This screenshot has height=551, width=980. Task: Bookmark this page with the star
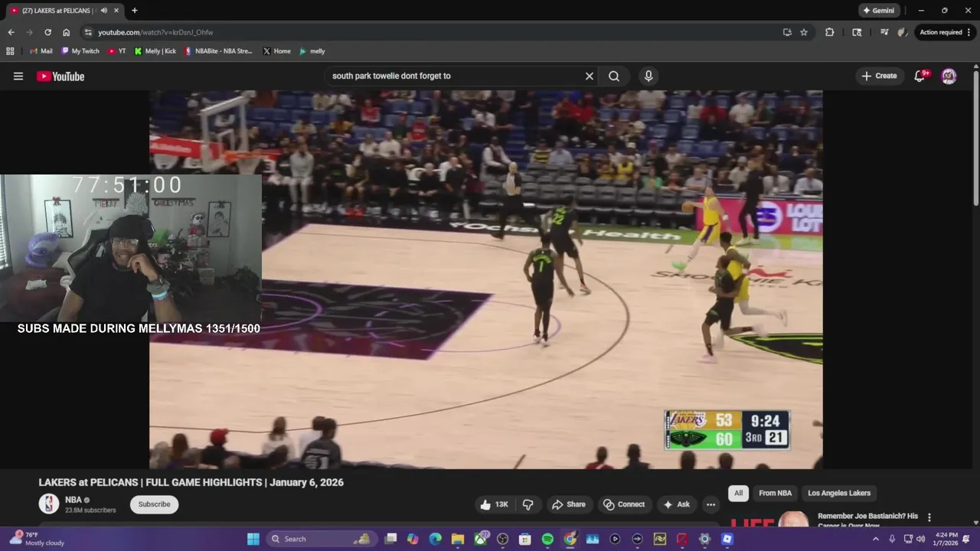pos(804,32)
